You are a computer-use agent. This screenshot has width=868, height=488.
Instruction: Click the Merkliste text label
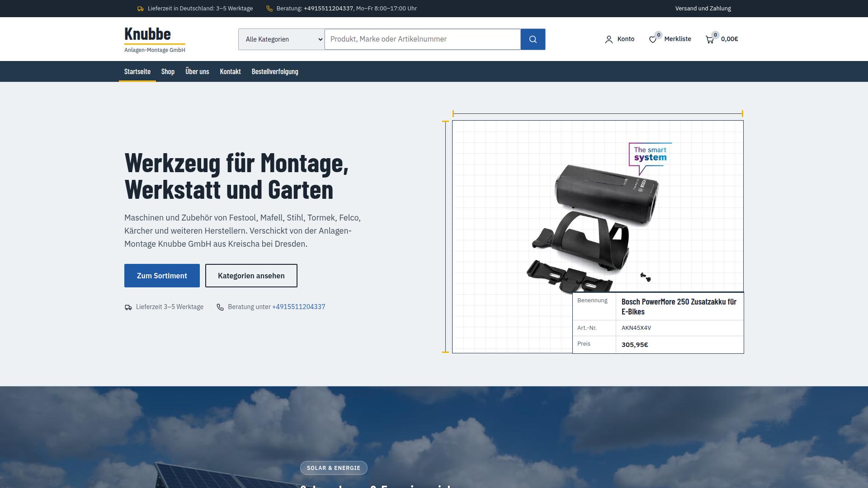[x=678, y=39]
